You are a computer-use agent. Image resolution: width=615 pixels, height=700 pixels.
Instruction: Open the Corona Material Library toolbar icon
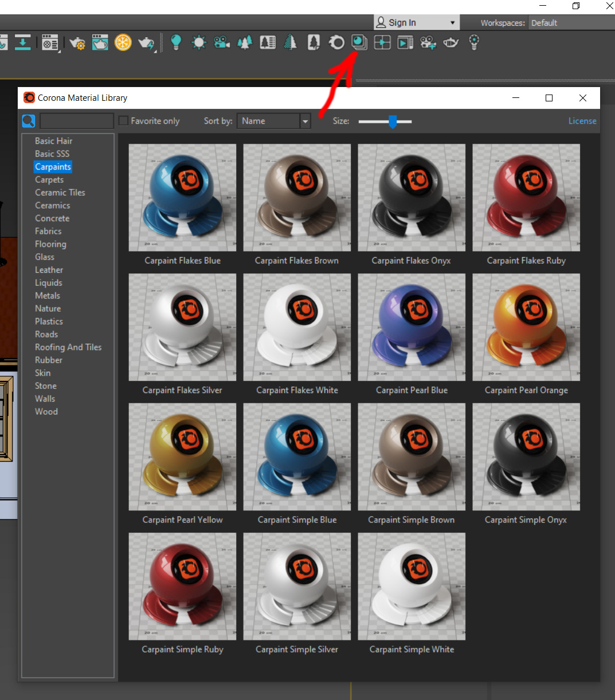pos(359,42)
